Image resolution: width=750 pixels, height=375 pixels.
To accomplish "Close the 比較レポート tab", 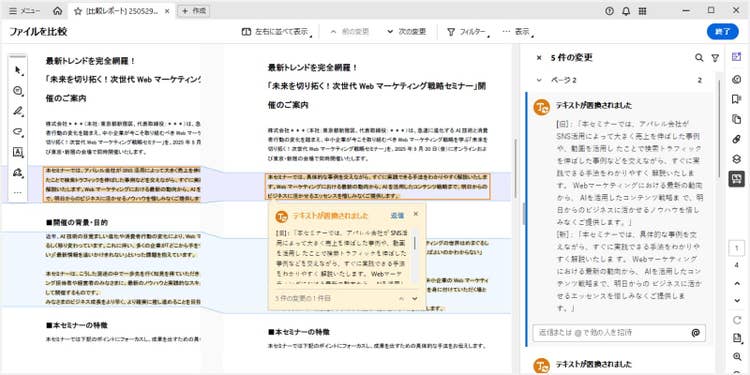I will coord(167,11).
